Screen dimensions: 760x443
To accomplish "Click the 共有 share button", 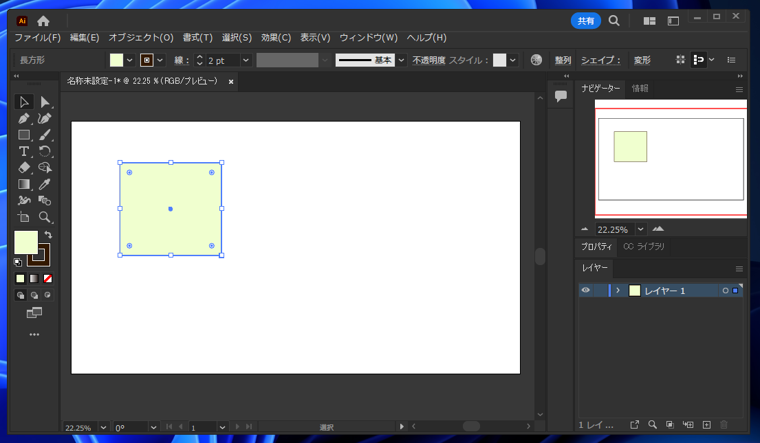I will coord(586,21).
